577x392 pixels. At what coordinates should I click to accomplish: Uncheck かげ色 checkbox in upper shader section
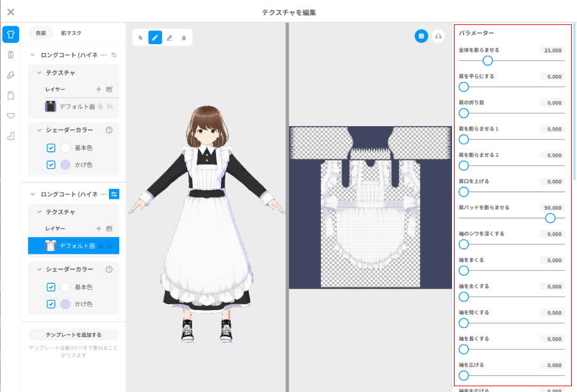click(x=51, y=165)
